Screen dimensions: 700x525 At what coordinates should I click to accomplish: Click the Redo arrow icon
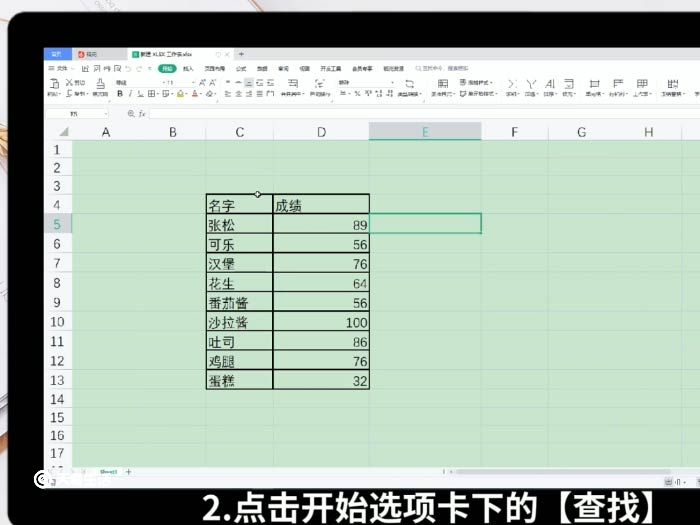point(139,68)
